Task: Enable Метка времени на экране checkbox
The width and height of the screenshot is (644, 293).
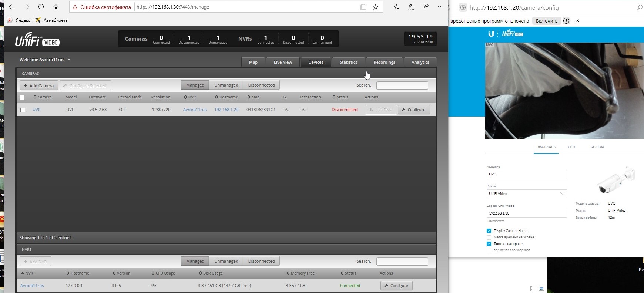Action: pos(489,237)
